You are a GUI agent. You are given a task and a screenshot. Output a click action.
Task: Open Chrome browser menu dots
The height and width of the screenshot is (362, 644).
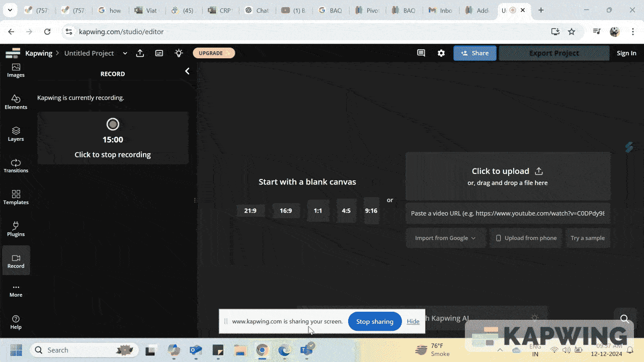[633, 31]
